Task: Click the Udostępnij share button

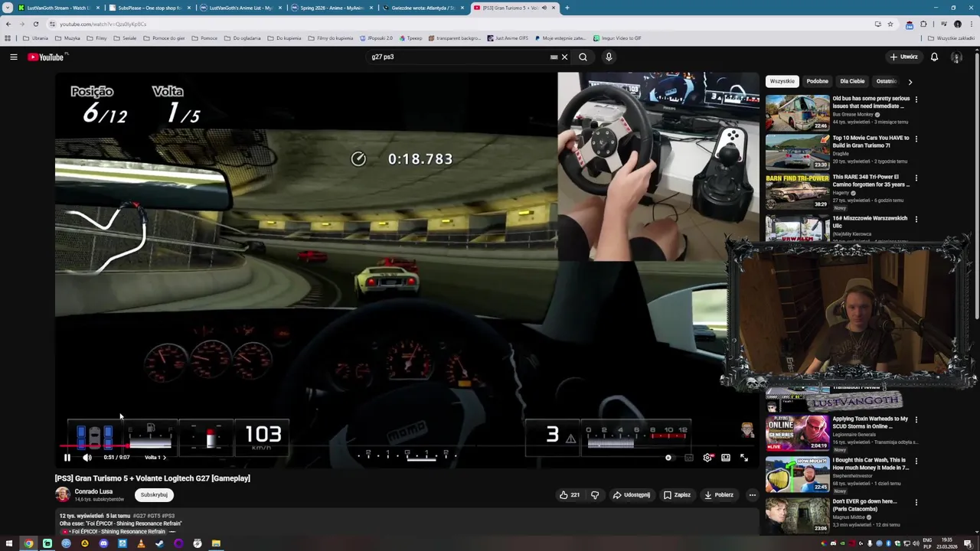Action: (x=632, y=495)
